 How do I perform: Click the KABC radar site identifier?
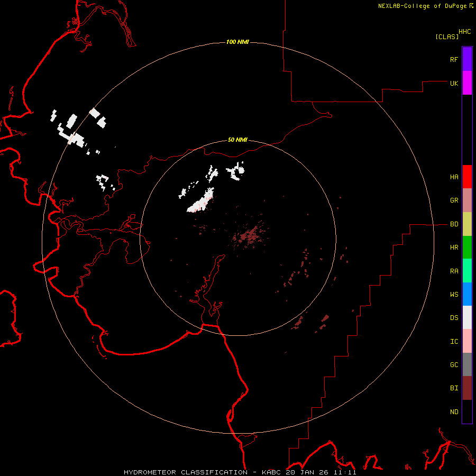coord(272,472)
